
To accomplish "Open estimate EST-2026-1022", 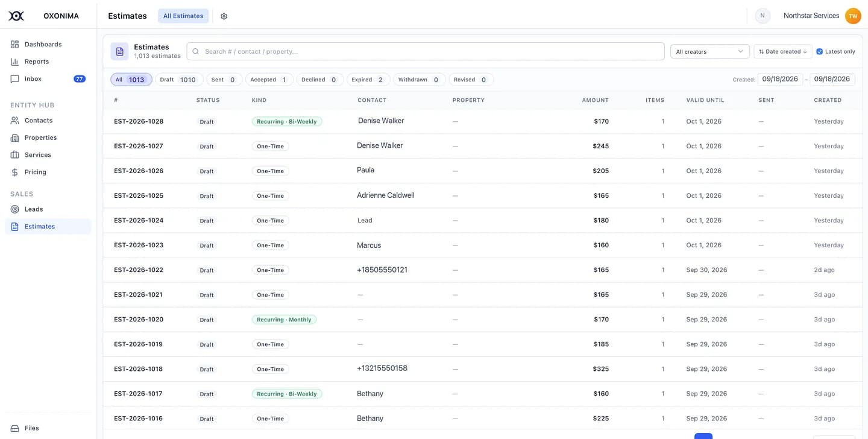I will coord(139,270).
